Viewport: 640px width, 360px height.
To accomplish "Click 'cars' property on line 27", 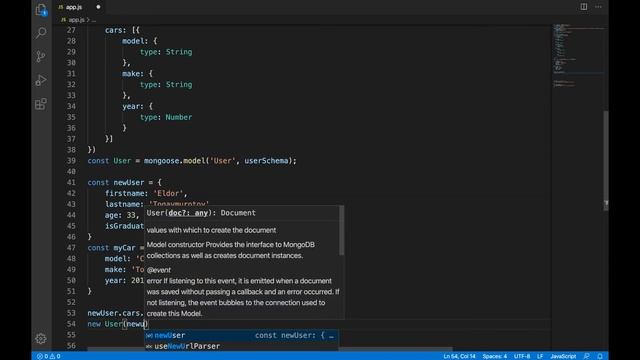I will tap(113, 30).
